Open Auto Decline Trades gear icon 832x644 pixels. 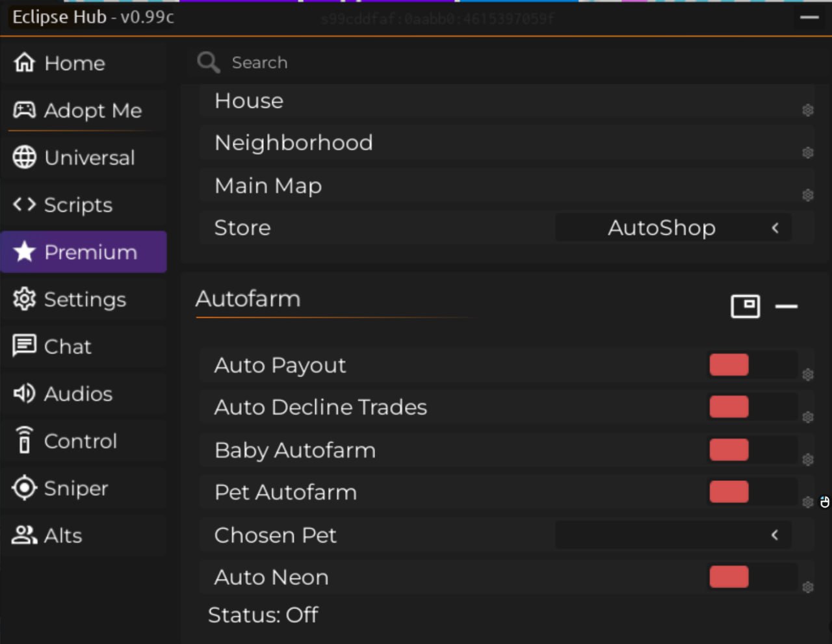(x=808, y=417)
